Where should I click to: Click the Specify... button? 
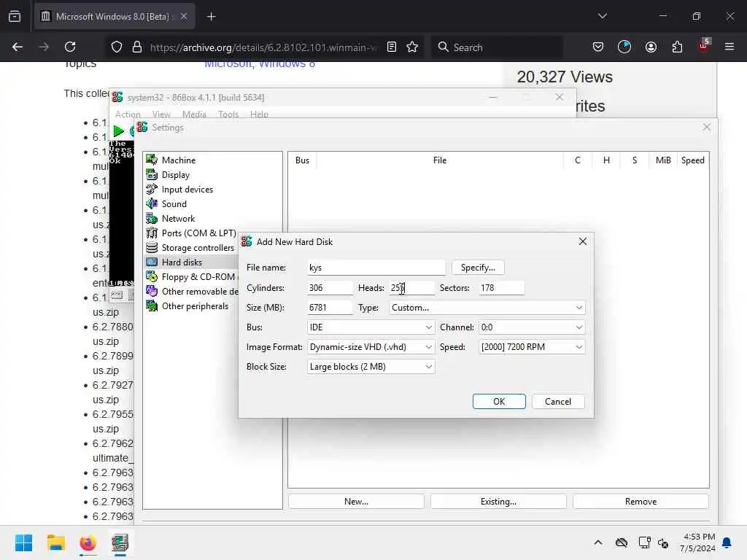pyautogui.click(x=478, y=268)
